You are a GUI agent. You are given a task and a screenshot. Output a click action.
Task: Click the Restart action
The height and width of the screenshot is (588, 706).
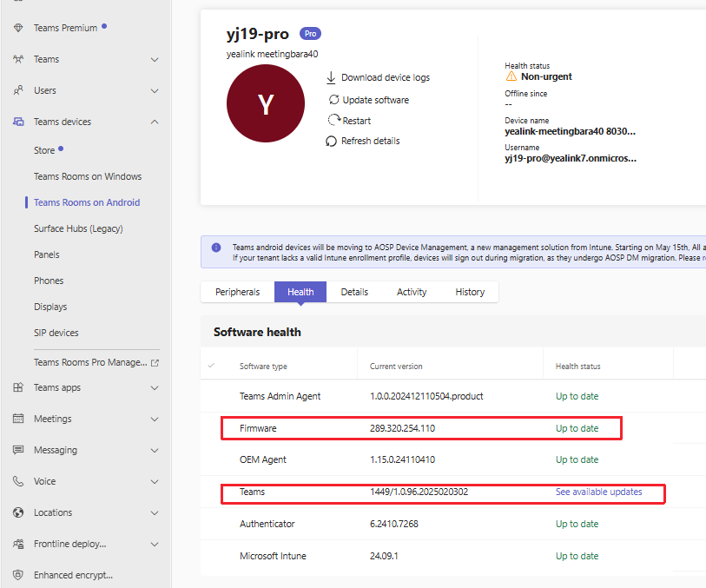coord(357,121)
